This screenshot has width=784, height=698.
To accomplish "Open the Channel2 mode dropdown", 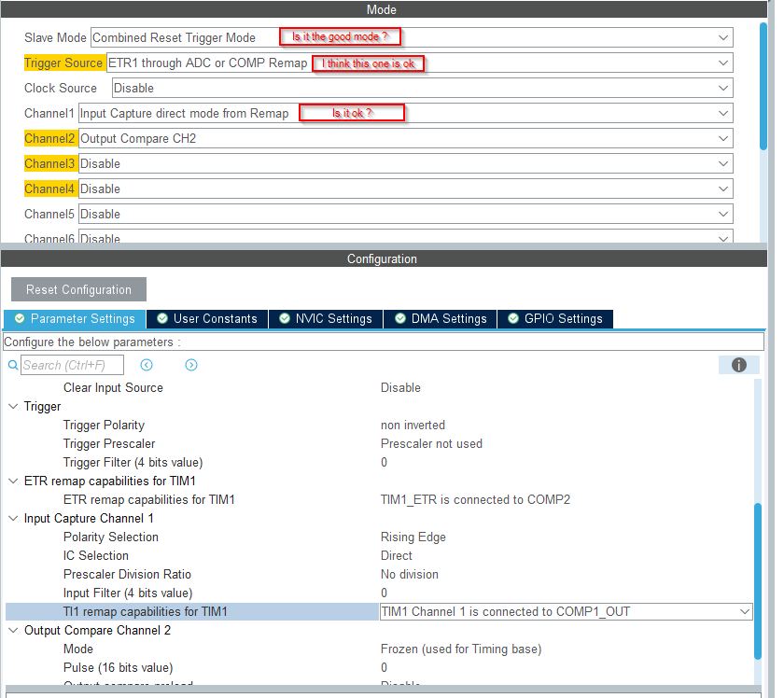I will coord(405,138).
